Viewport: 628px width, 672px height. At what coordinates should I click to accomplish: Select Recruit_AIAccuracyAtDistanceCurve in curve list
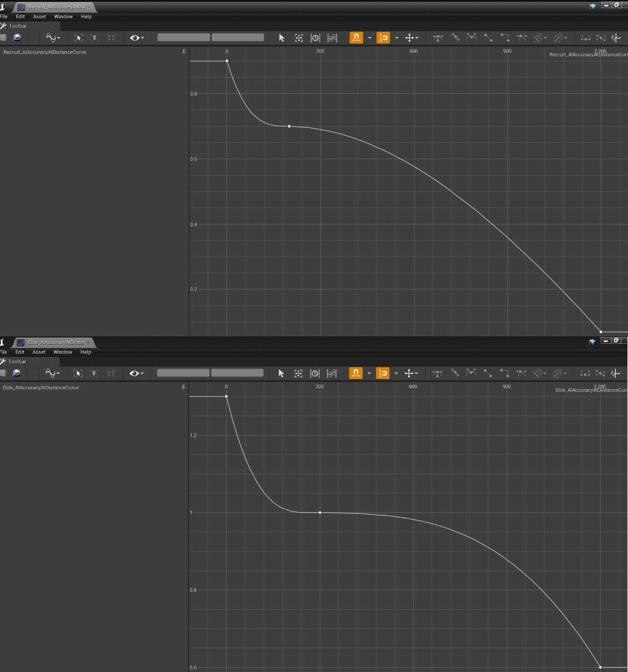45,52
